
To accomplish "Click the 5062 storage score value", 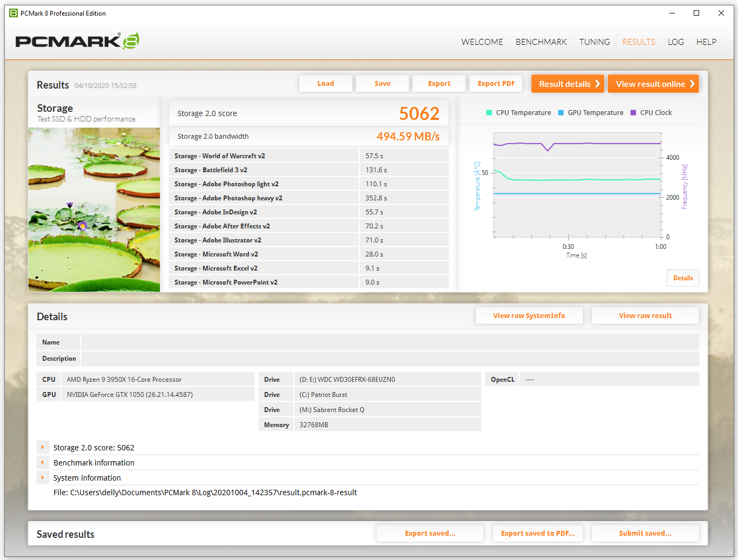I will point(419,113).
